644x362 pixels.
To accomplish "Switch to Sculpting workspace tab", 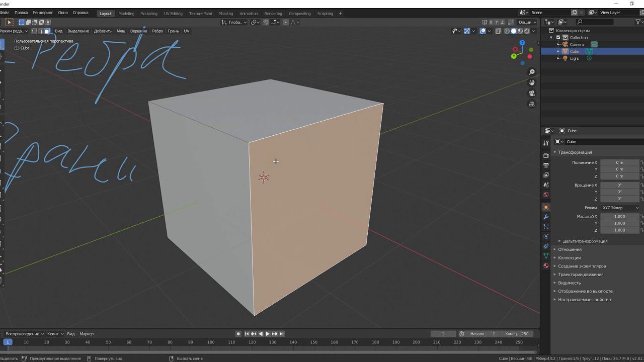I will [149, 14].
